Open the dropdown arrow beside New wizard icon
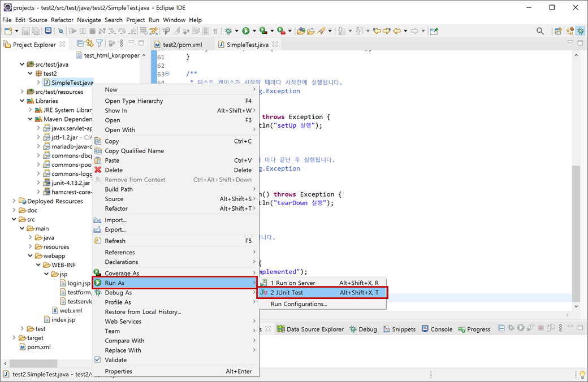 pyautogui.click(x=16, y=31)
